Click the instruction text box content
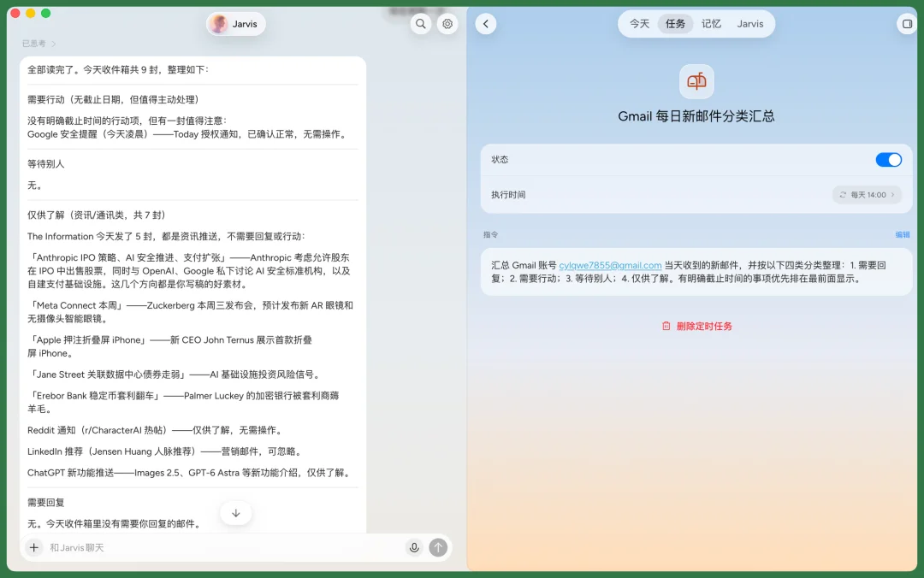Screen dimensions: 924x578 (696, 272)
